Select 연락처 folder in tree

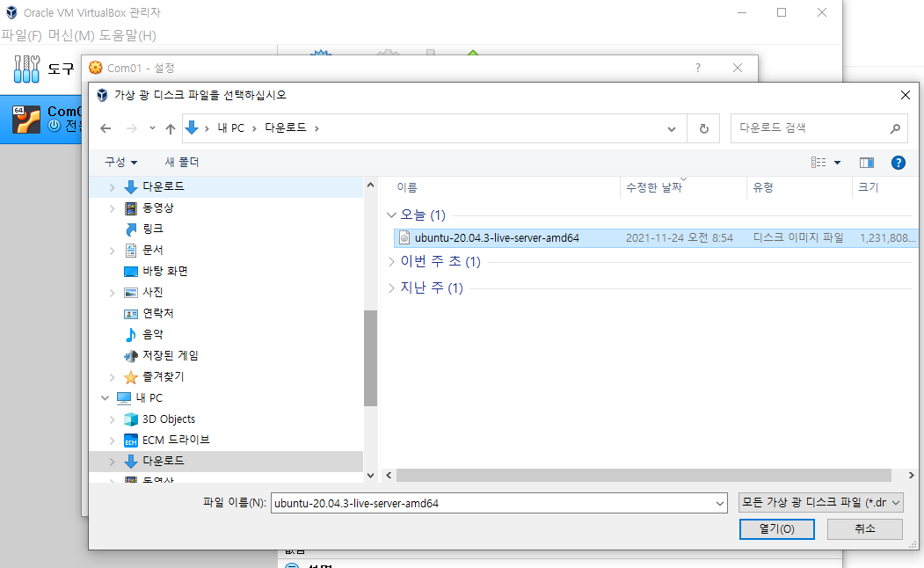click(x=158, y=314)
